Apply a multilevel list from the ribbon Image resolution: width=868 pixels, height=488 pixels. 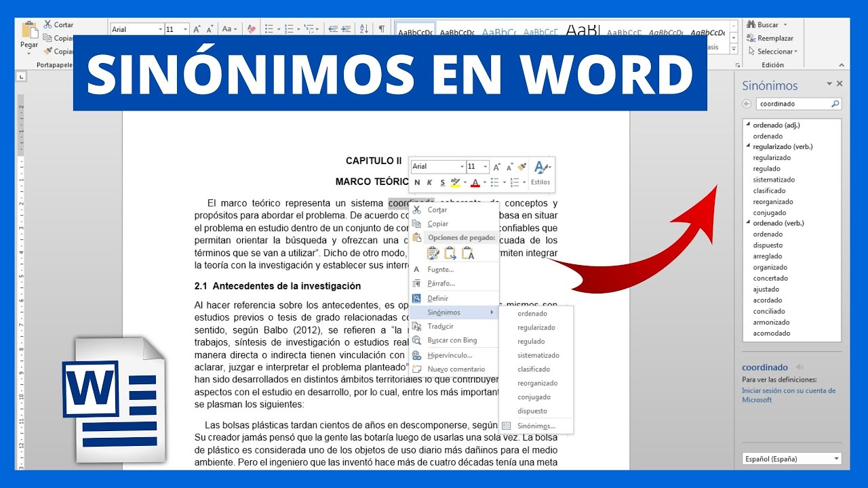[309, 29]
